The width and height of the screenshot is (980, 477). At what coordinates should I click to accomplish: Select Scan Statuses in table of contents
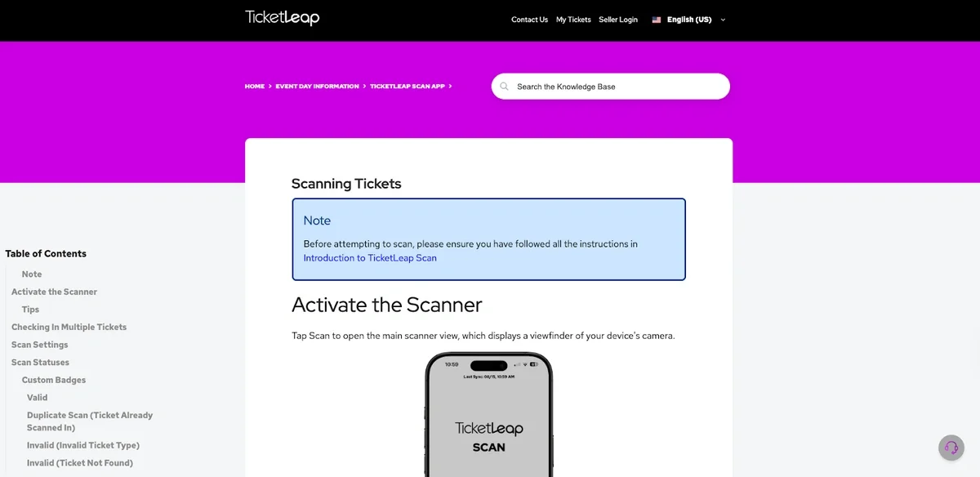pyautogui.click(x=40, y=363)
